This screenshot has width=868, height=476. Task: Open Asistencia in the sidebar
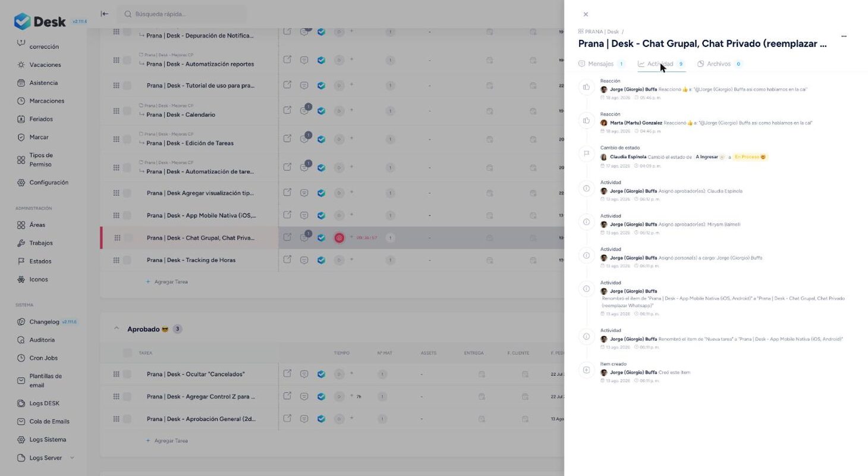pyautogui.click(x=43, y=83)
